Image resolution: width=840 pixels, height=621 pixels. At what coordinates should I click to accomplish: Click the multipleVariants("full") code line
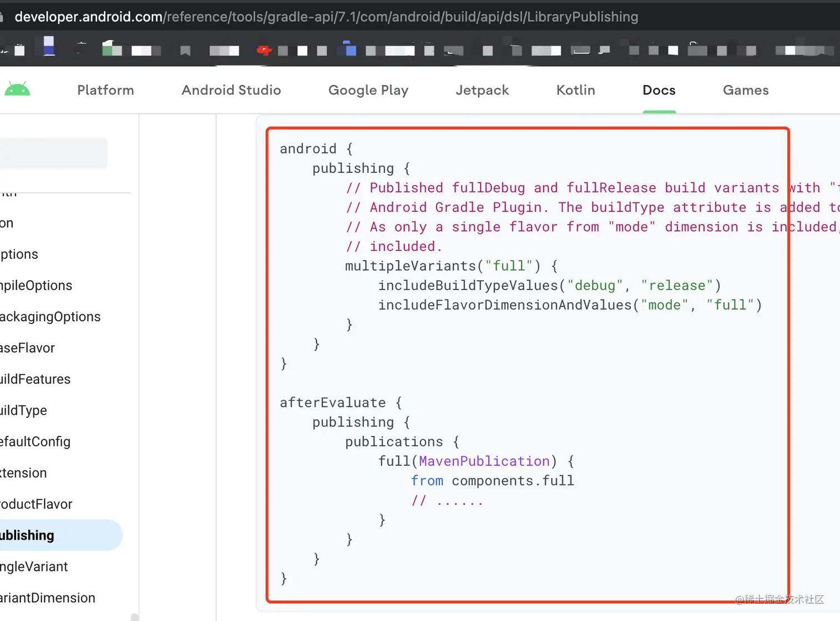[452, 266]
